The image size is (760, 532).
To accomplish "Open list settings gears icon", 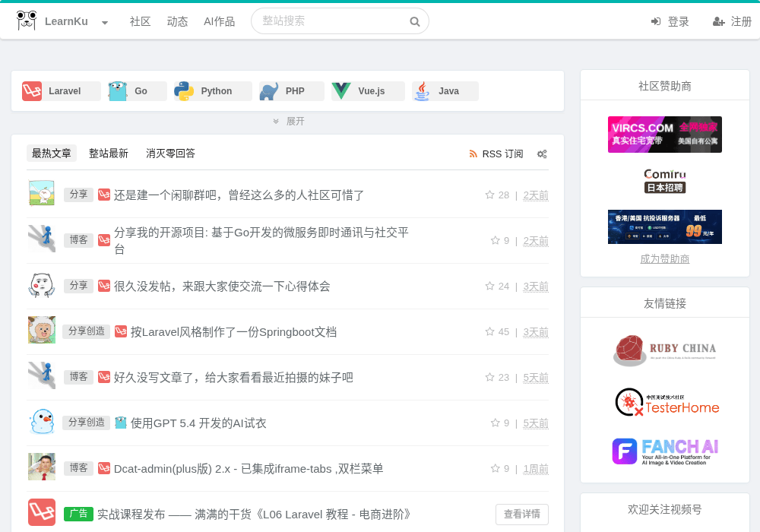I will coord(542,154).
